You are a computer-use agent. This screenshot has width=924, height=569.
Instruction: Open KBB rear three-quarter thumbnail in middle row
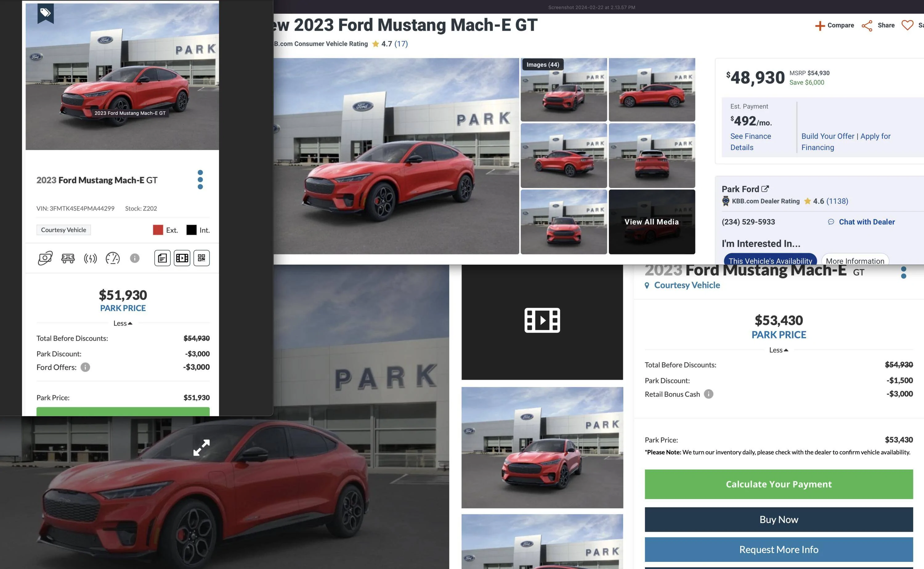point(564,156)
